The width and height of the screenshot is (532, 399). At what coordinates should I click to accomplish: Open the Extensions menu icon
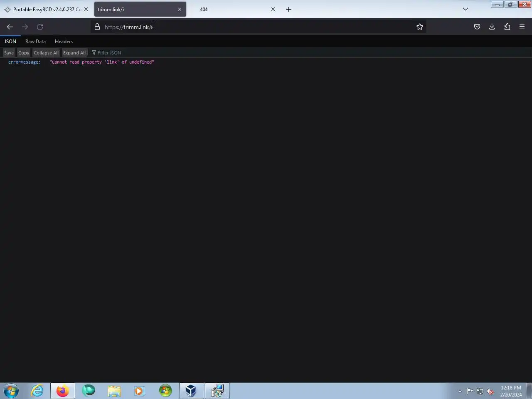tap(507, 27)
